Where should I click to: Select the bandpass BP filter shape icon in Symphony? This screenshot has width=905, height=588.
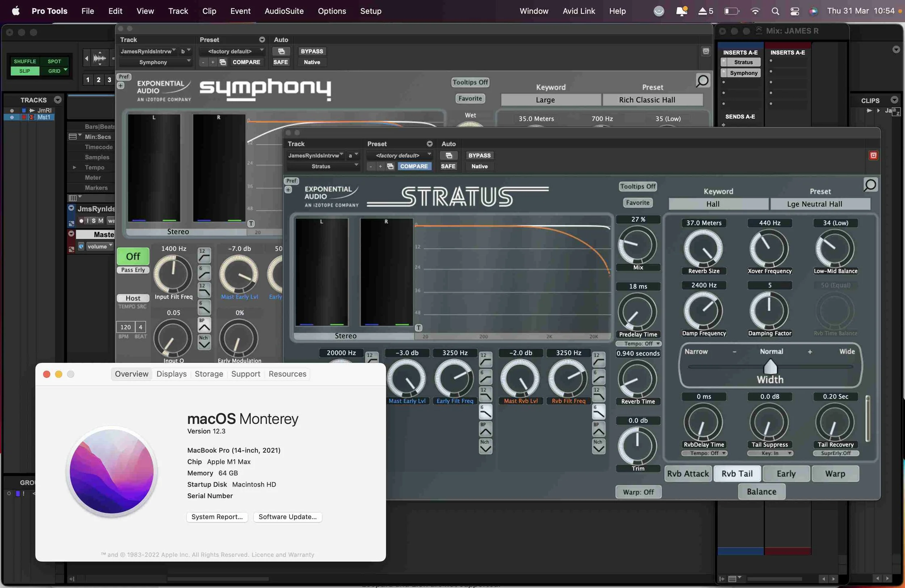click(204, 325)
